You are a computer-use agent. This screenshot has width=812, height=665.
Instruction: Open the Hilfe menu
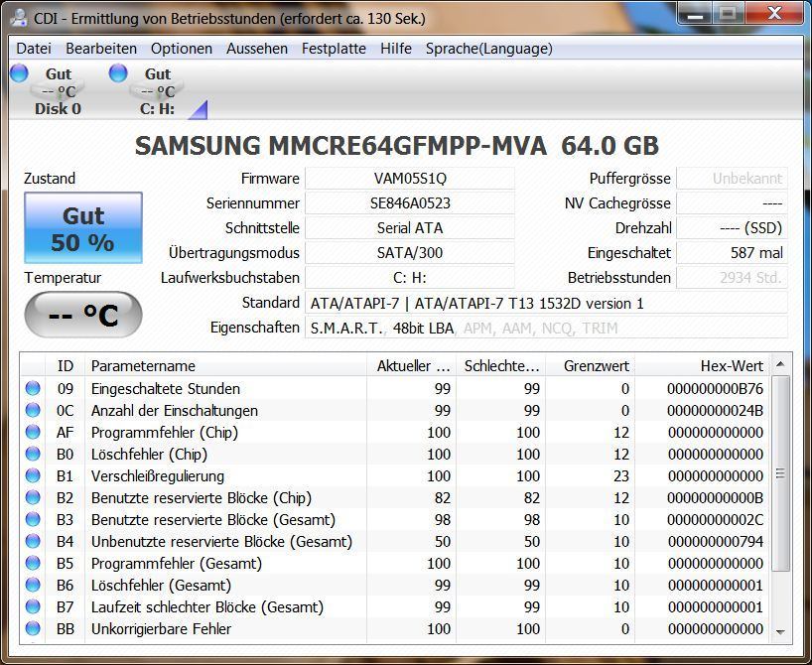tap(396, 49)
